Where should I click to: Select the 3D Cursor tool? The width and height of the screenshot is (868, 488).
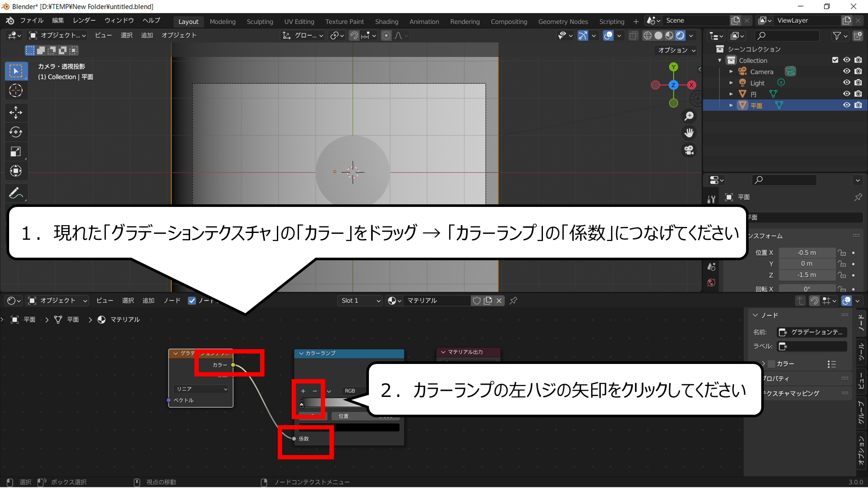pyautogui.click(x=16, y=91)
